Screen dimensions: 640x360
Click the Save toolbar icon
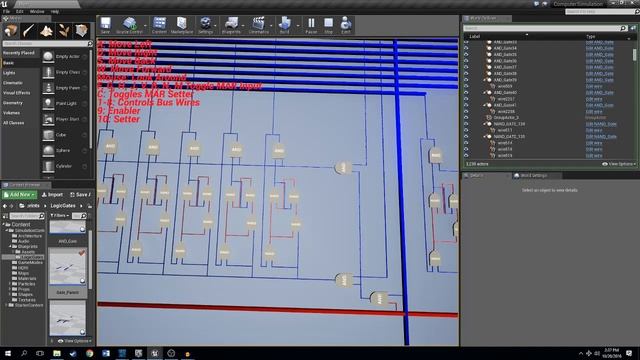click(x=105, y=25)
